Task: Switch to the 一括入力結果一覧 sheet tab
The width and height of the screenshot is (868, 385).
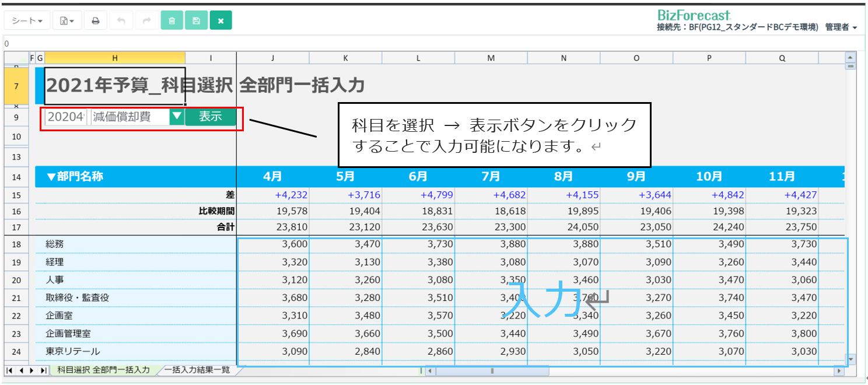Action: coord(197,370)
